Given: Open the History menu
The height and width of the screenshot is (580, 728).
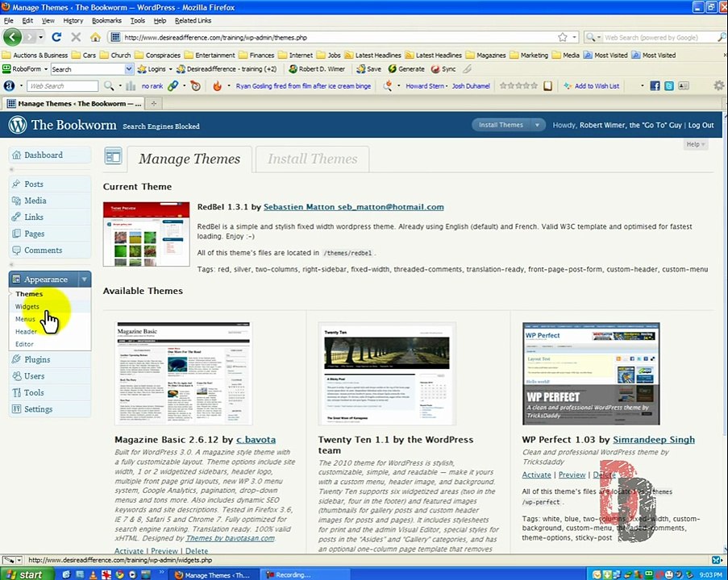Looking at the screenshot, I should point(73,20).
